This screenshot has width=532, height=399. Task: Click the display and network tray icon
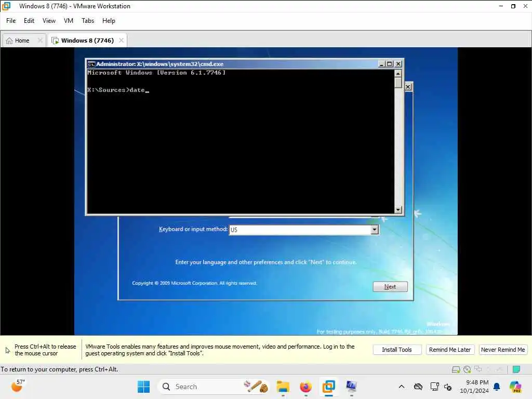click(x=435, y=387)
